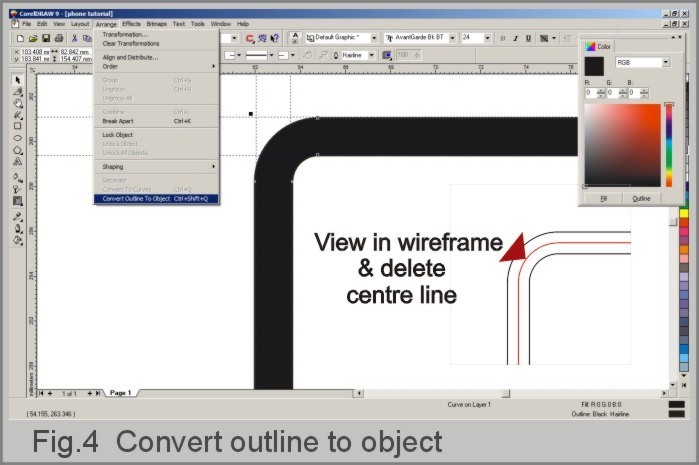Viewport: 699px width, 465px height.
Task: Click the vertical hue slider
Action: tap(669, 145)
